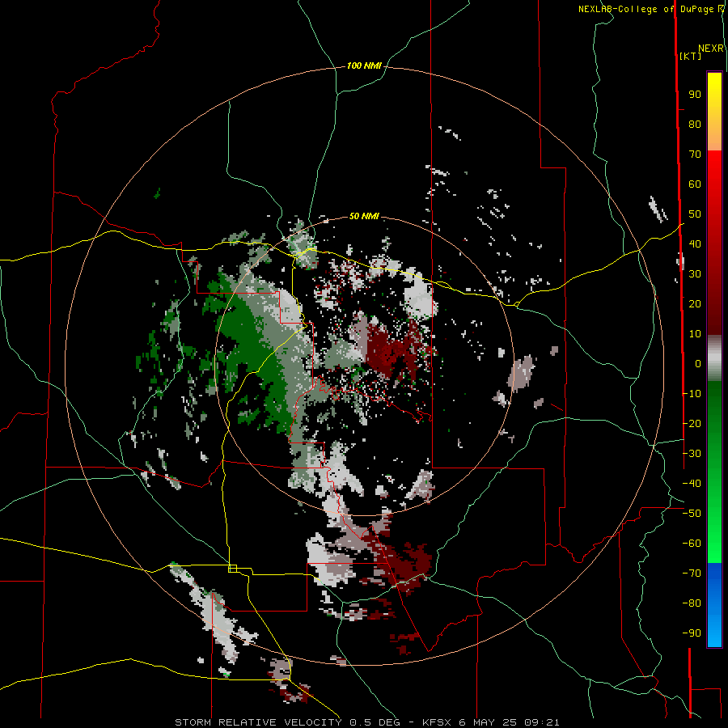The height and width of the screenshot is (728, 728).
Task: Select the -10 scale value
Action: coord(692,394)
